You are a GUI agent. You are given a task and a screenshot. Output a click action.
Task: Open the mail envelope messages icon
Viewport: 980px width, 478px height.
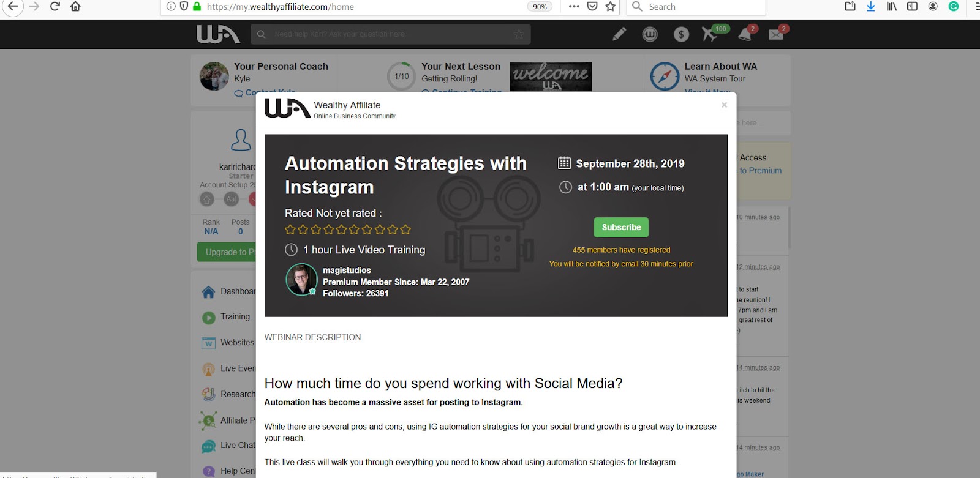coord(777,34)
